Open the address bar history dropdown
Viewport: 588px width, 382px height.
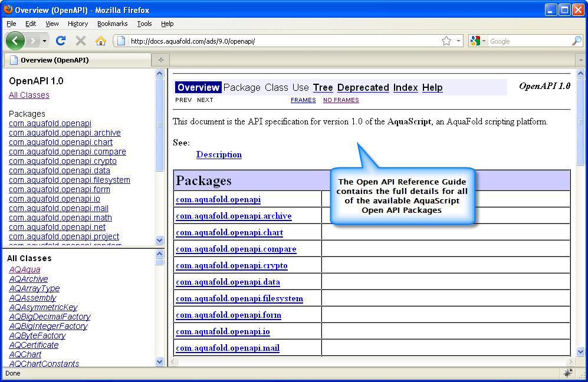point(458,41)
